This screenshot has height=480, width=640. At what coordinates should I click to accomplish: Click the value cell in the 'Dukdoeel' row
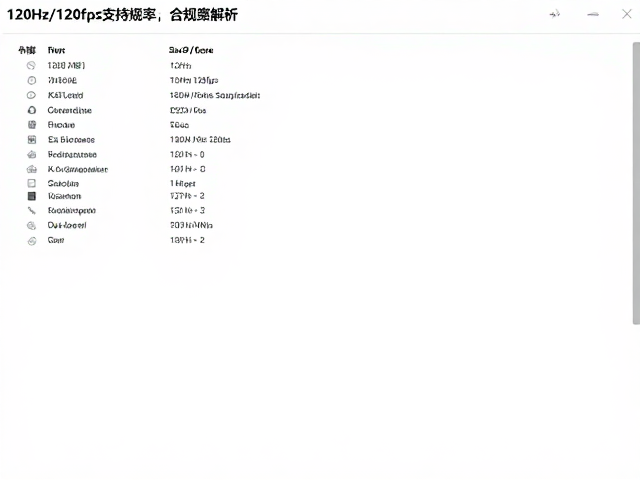(191, 225)
